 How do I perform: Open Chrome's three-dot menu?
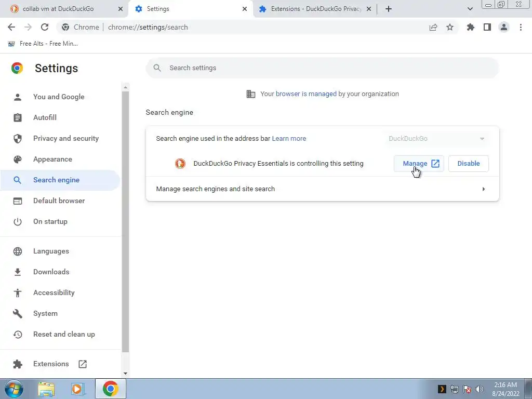click(521, 27)
